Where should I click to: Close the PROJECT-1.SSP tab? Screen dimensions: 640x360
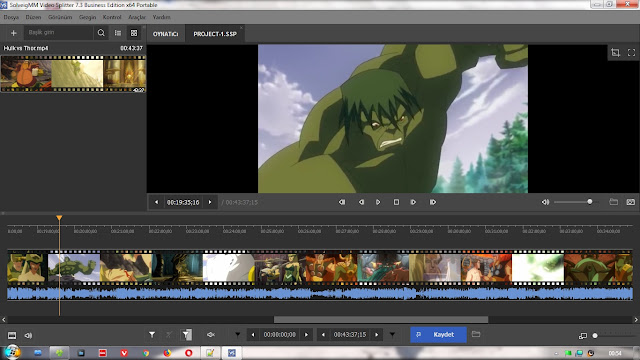241,28
